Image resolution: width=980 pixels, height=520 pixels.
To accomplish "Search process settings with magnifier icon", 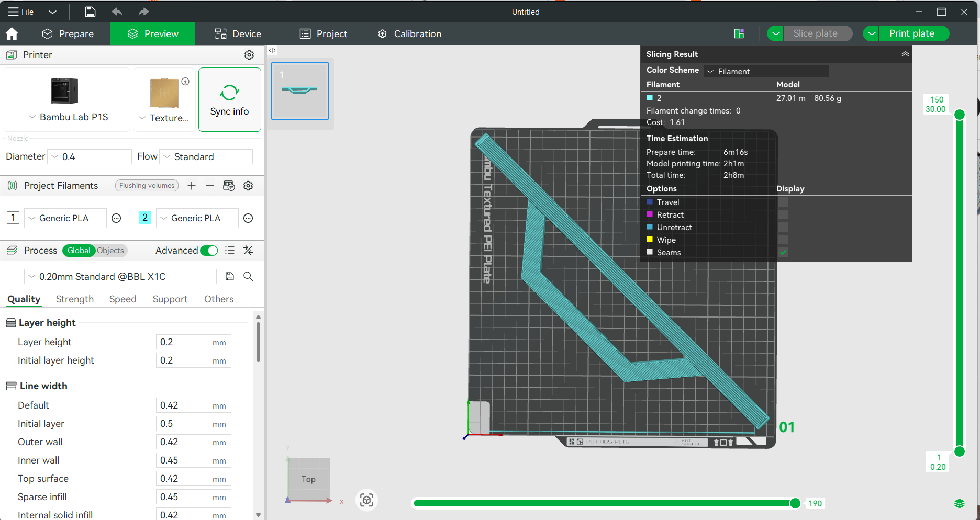I will [x=249, y=276].
